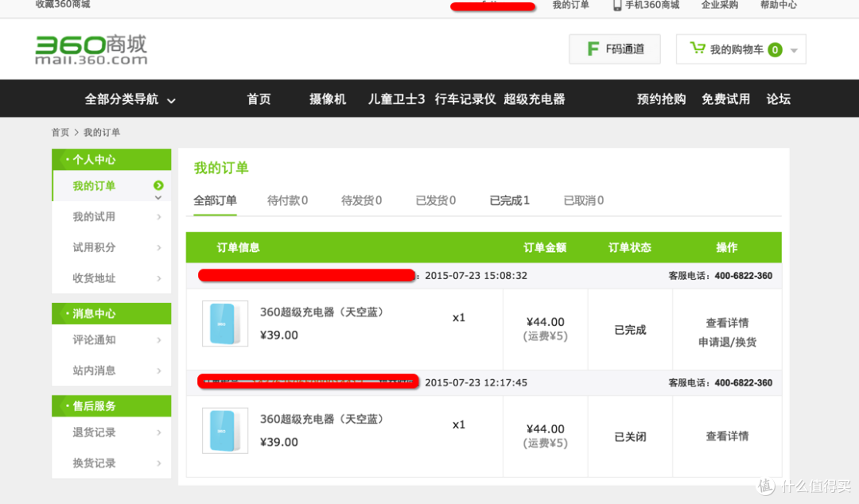Open 论坛 in the navigation bar
This screenshot has width=859, height=504.
[x=779, y=99]
